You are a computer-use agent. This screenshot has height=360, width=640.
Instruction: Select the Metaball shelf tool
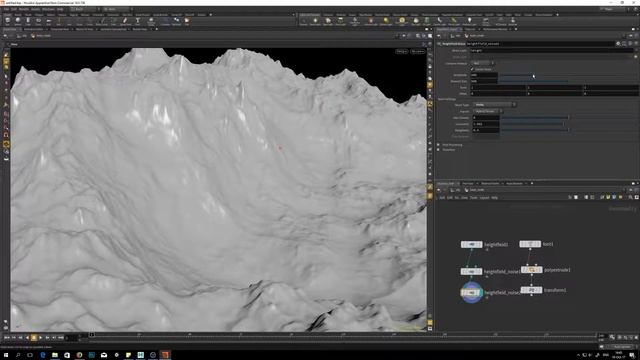pyautogui.click(x=176, y=21)
